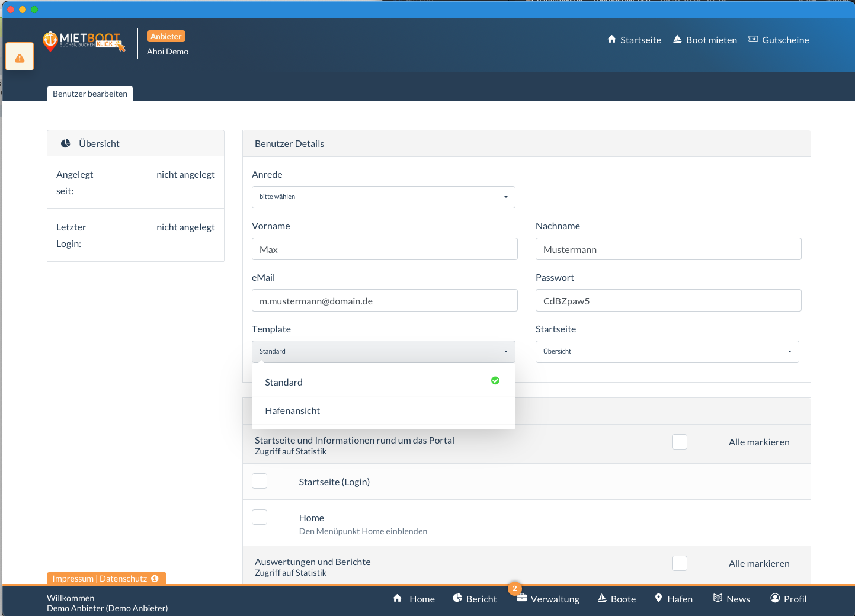
Task: Click the sailboat icon beside Boot mieten
Action: pyautogui.click(x=677, y=40)
